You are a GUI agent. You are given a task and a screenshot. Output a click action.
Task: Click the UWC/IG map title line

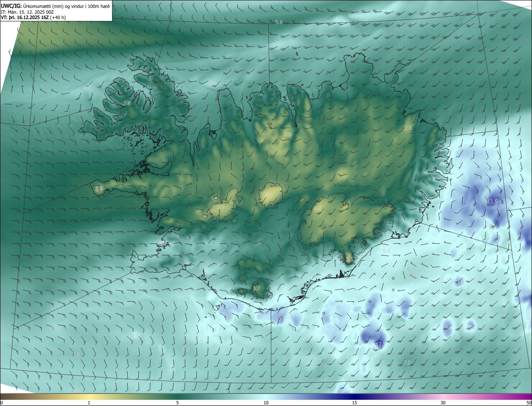pos(55,5)
